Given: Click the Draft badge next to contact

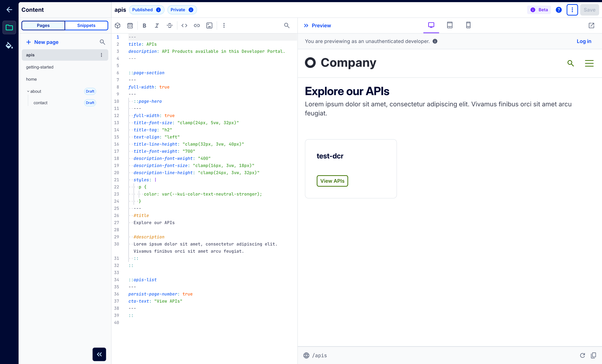Looking at the screenshot, I should [90, 103].
